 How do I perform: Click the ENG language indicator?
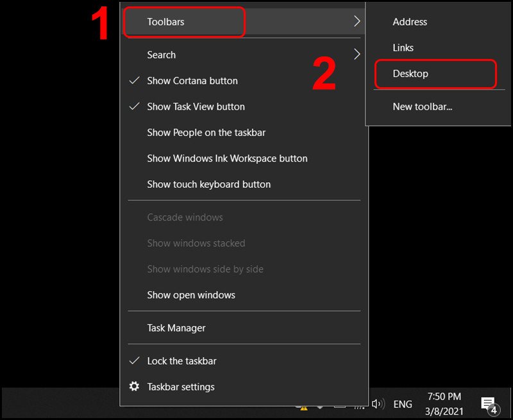402,404
